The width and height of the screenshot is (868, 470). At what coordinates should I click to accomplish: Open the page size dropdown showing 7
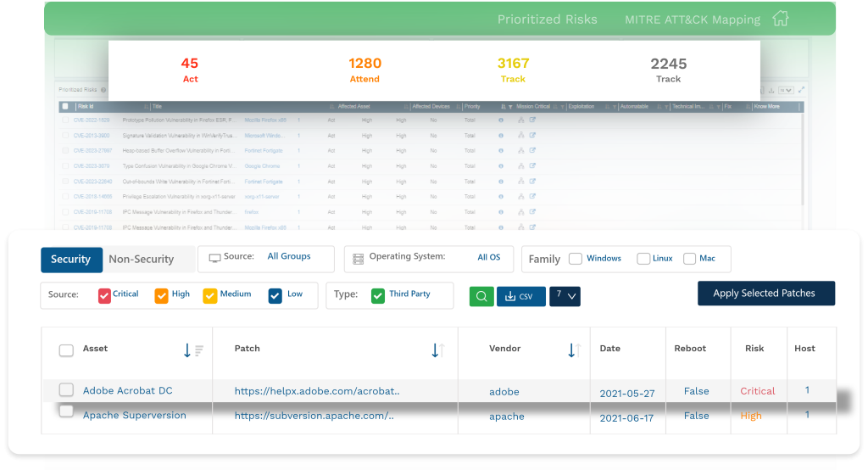(565, 295)
